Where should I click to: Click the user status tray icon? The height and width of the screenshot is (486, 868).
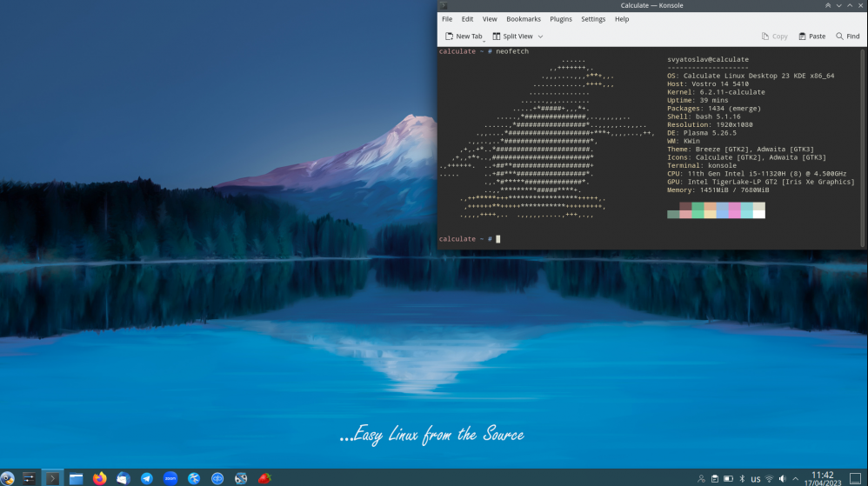pos(701,479)
